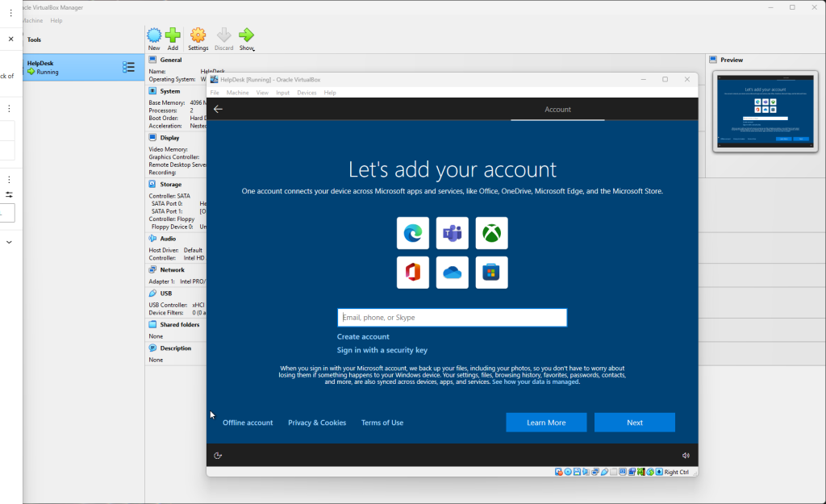The height and width of the screenshot is (504, 826).
Task: Open the HelpDesk machine tools list menu
Action: [128, 67]
